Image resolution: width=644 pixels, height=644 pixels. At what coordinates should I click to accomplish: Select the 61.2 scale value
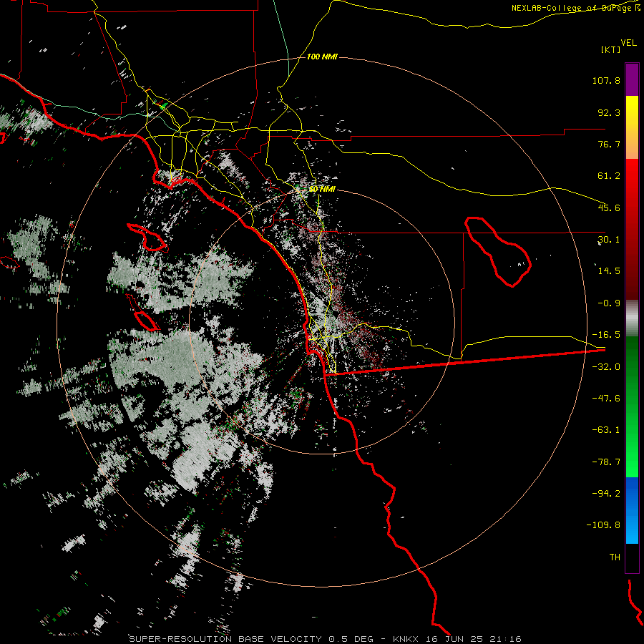(x=609, y=176)
